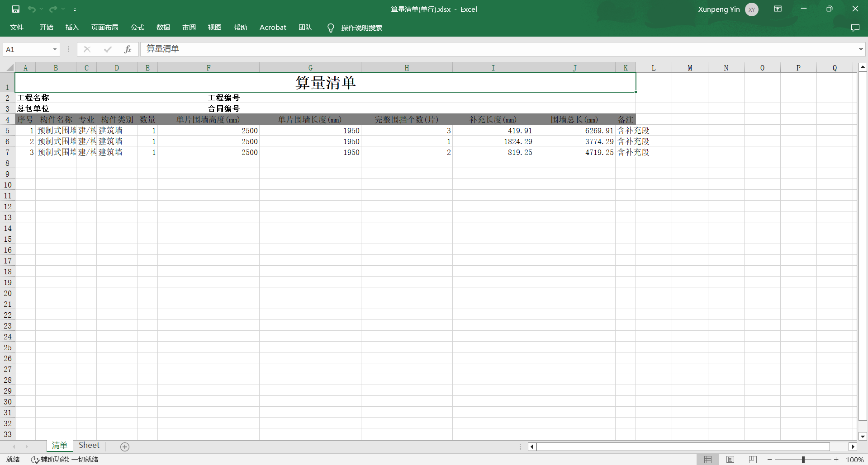Switch to Page Layout view

(x=730, y=460)
